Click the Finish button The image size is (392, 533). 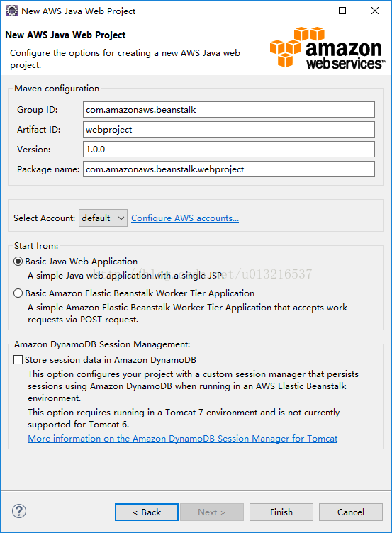[x=281, y=512]
